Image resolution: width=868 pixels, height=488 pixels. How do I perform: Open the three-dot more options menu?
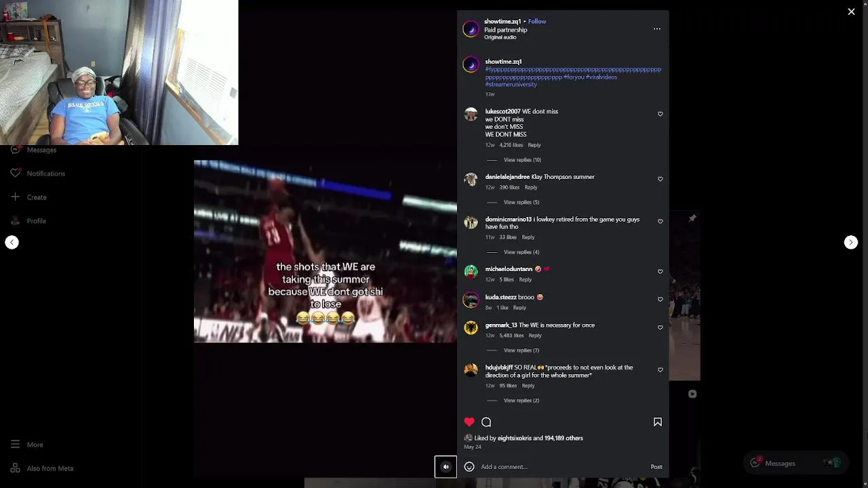[656, 28]
